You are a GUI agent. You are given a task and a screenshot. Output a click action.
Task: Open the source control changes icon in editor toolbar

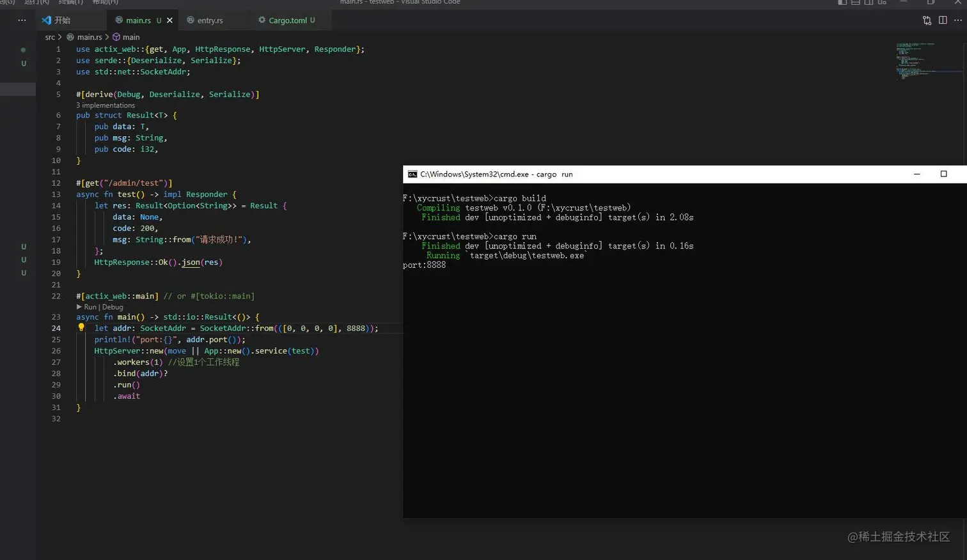927,20
